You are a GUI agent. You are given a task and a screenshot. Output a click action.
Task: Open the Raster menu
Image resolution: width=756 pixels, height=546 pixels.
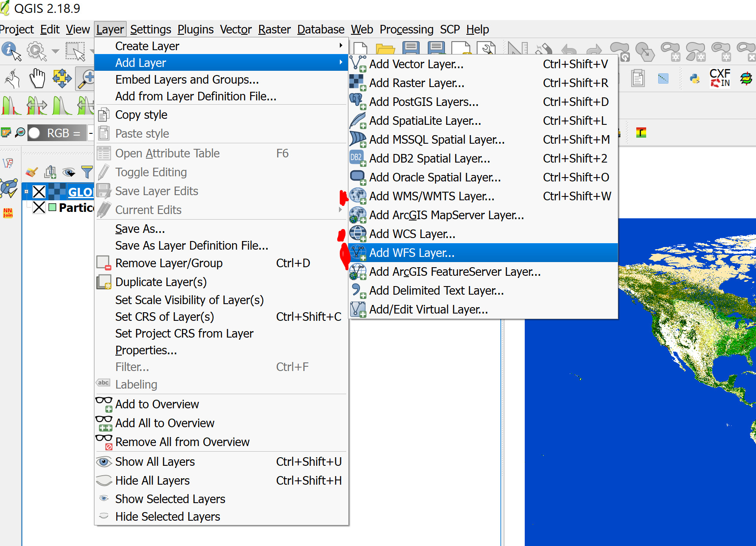pyautogui.click(x=274, y=29)
